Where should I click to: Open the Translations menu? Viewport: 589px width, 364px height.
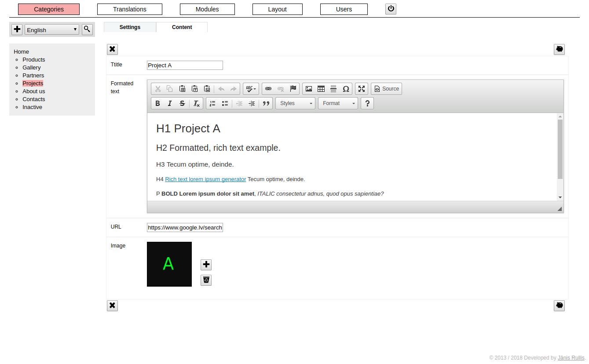point(130,9)
